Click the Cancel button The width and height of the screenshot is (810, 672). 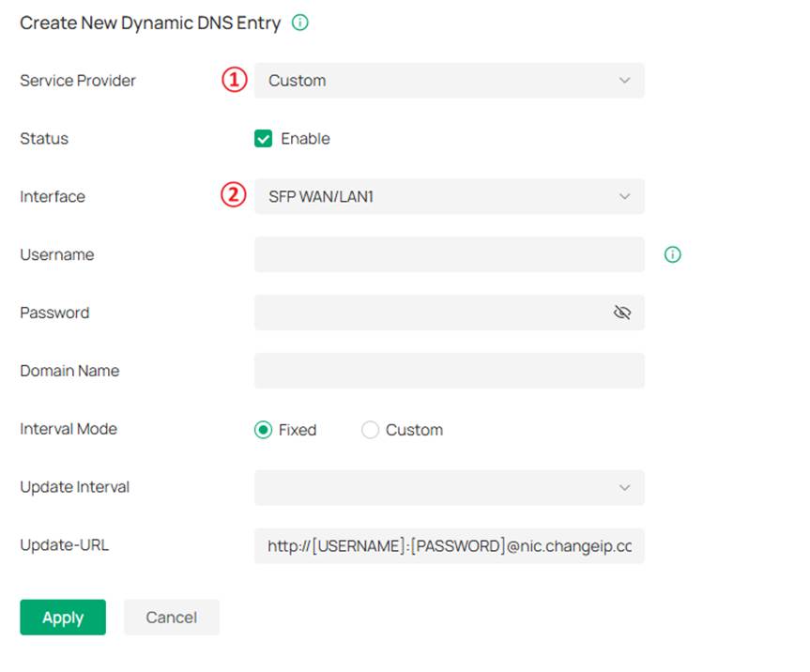point(171,617)
